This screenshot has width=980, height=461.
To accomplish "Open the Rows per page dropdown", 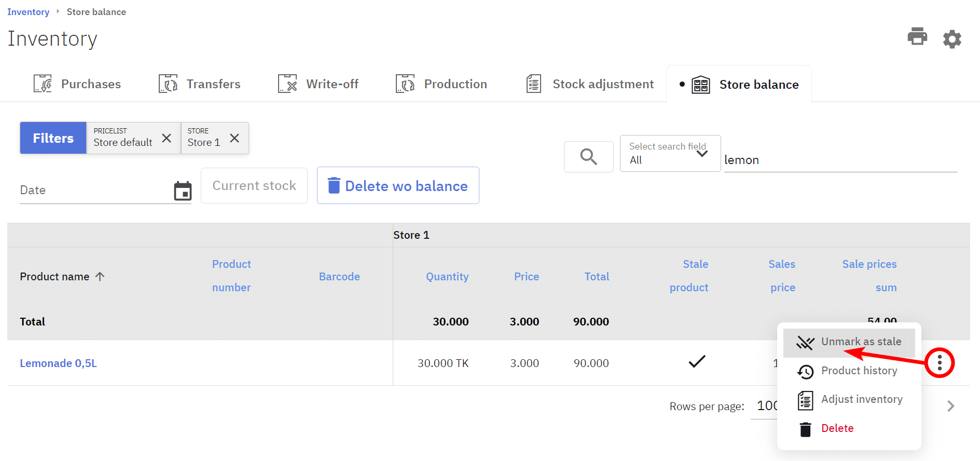I will coord(765,406).
